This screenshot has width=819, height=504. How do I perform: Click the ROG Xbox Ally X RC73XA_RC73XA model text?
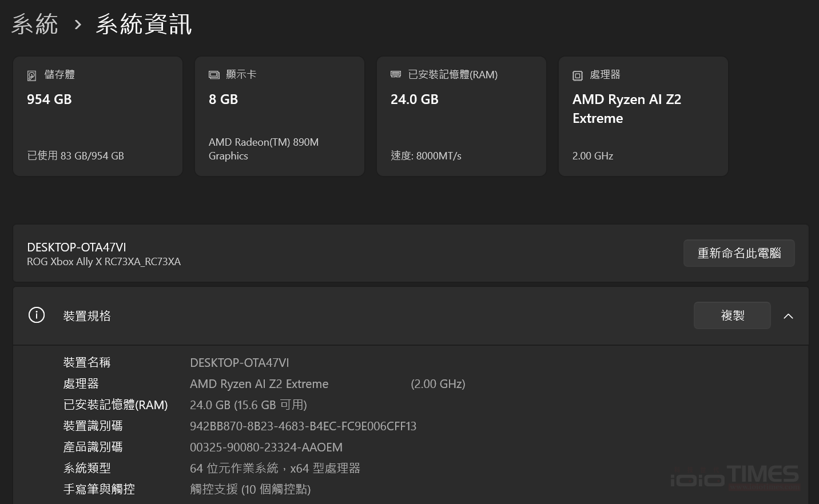coord(104,262)
